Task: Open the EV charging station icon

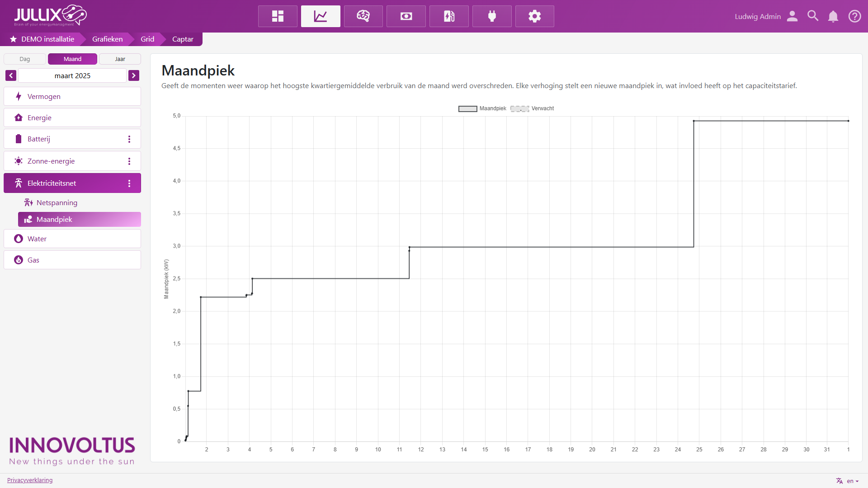Action: tap(449, 16)
